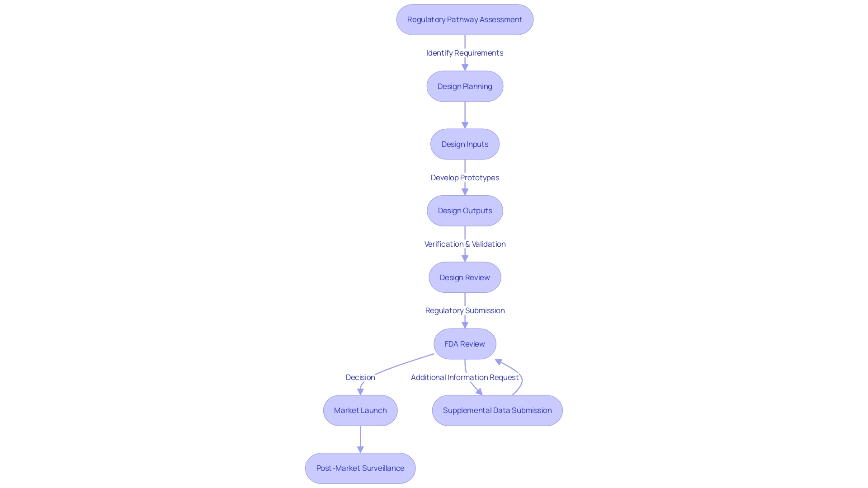Select the Design Outputs stage node

tap(464, 210)
